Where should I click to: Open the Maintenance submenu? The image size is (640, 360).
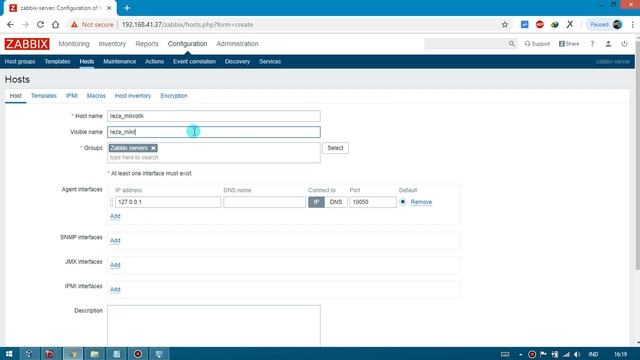click(120, 62)
